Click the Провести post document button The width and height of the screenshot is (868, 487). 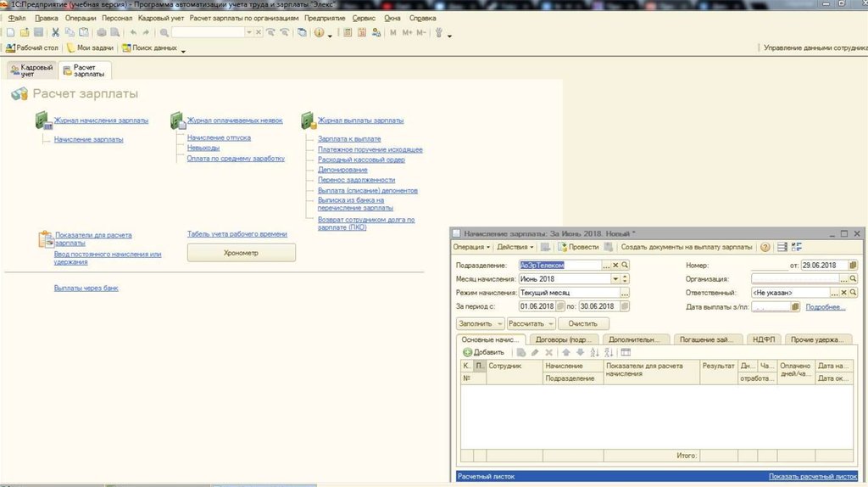[577, 247]
